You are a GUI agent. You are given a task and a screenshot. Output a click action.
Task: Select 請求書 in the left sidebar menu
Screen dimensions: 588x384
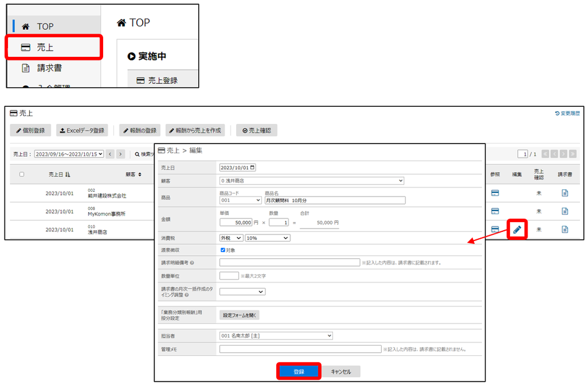click(49, 68)
